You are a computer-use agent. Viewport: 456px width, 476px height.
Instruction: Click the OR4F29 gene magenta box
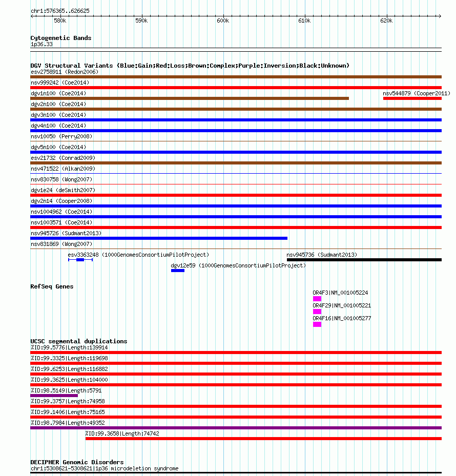317,312
